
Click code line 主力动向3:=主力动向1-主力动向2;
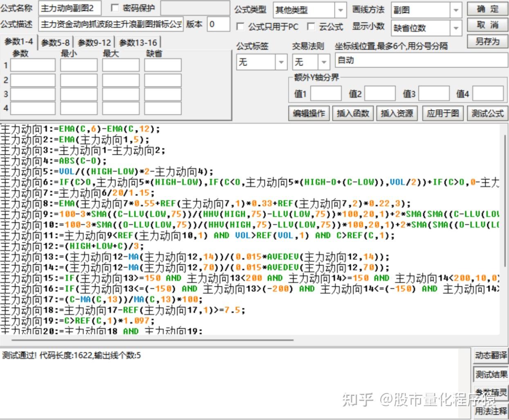coord(83,150)
